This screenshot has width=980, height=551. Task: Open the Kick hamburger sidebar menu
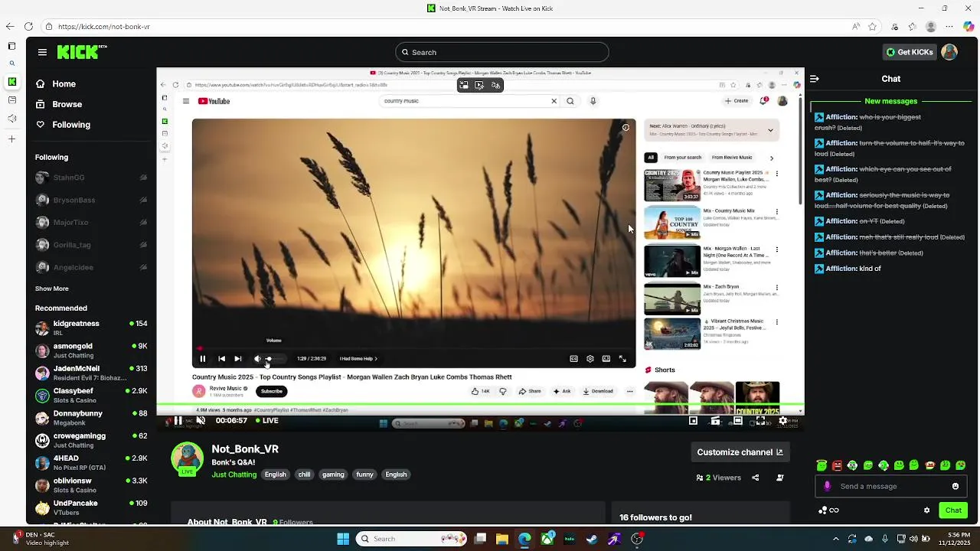click(42, 52)
